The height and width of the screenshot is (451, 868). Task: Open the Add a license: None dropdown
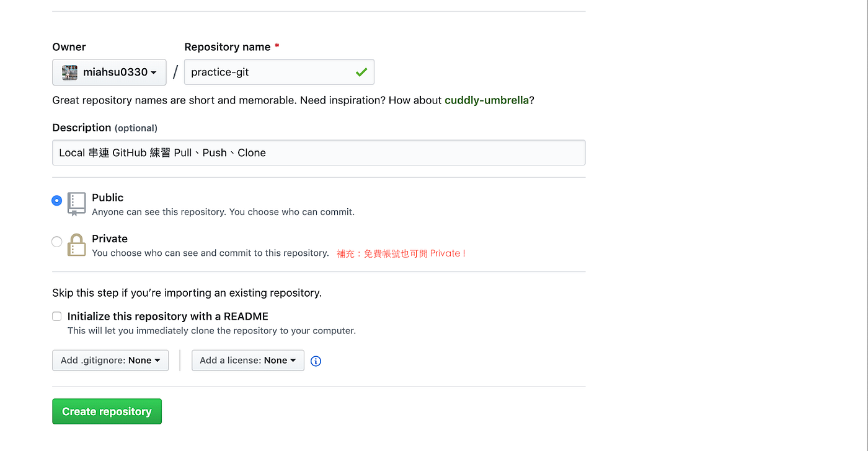(x=247, y=360)
